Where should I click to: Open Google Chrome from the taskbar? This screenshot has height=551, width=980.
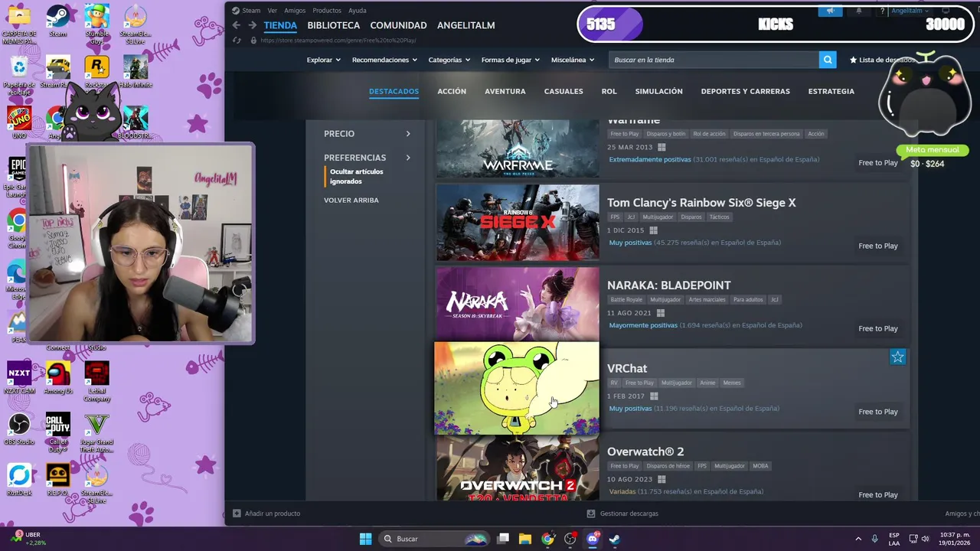point(547,539)
